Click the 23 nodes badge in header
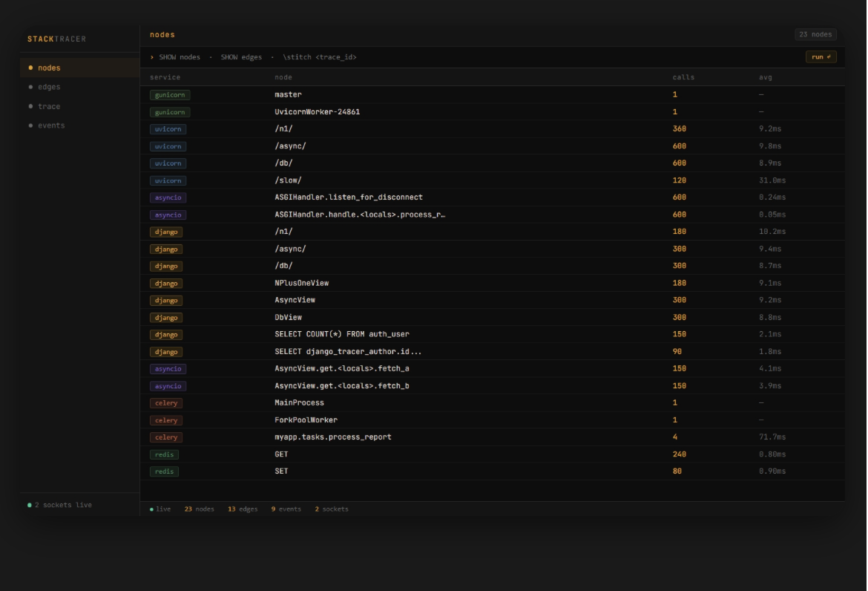The width and height of the screenshot is (868, 591). 815,34
